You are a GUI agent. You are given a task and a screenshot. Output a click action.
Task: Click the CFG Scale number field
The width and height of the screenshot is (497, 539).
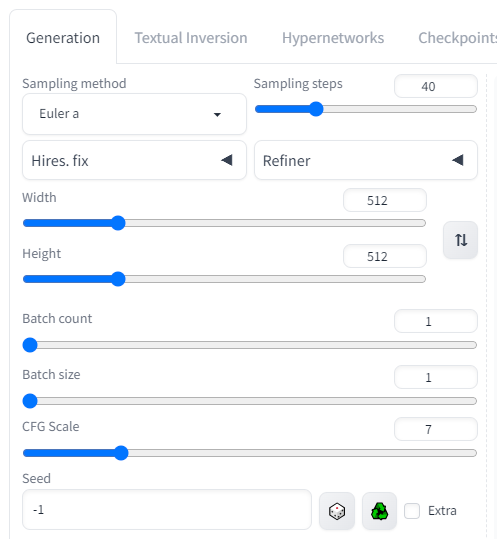pos(436,429)
